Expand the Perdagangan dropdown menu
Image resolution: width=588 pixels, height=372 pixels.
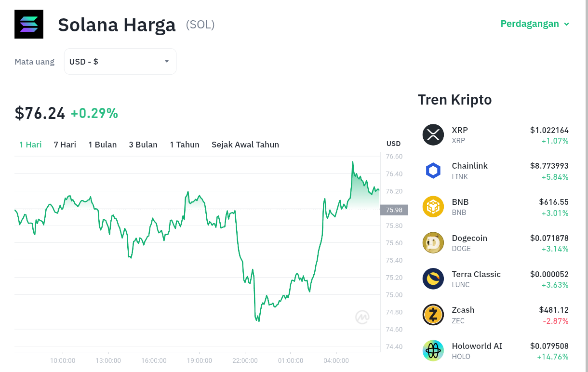tap(535, 24)
